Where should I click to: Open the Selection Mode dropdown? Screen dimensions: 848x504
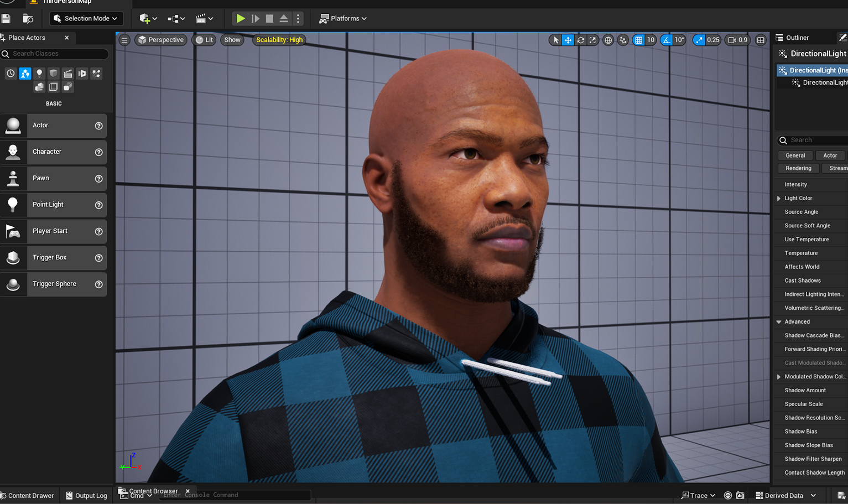click(86, 18)
